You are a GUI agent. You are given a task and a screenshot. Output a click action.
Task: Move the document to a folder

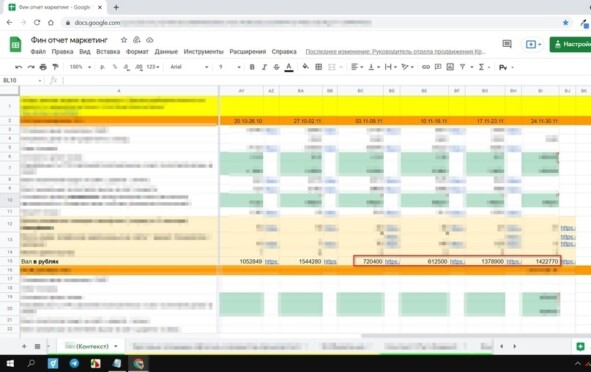click(136, 40)
